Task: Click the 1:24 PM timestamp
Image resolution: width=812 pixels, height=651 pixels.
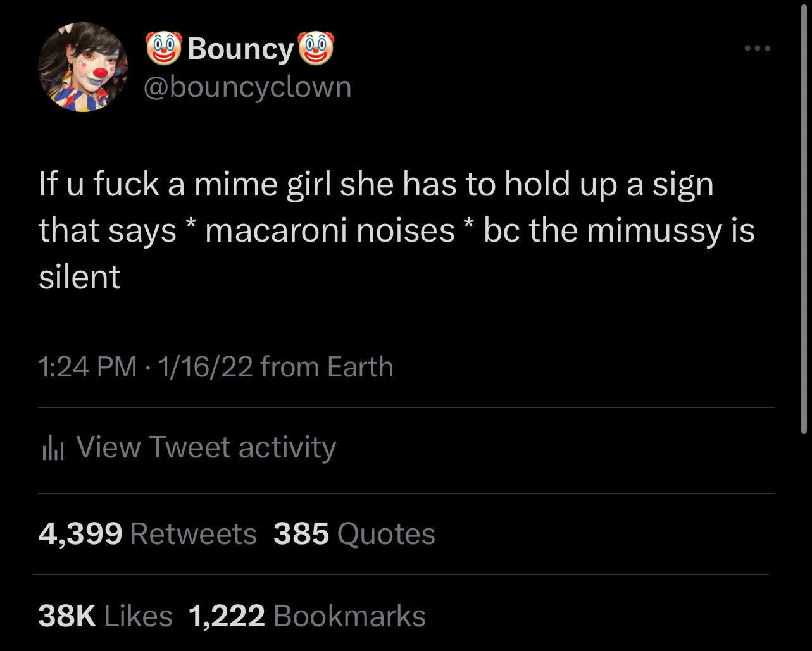Action: [87, 367]
